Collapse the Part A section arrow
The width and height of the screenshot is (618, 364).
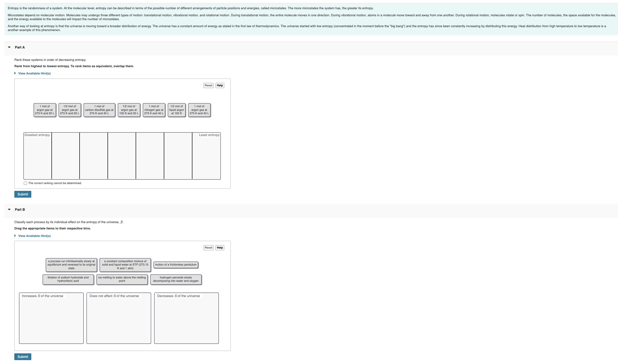[9, 47]
